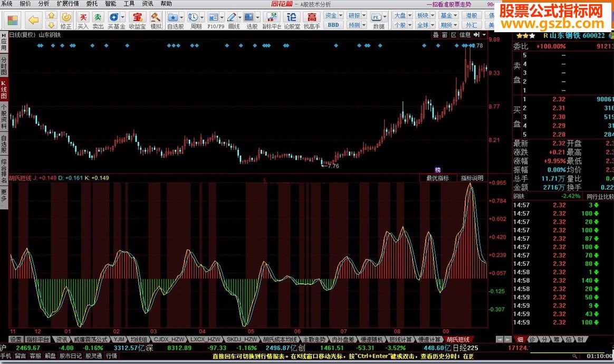
Task: Click the 设置 tab at bottom left
Action: coord(16,339)
